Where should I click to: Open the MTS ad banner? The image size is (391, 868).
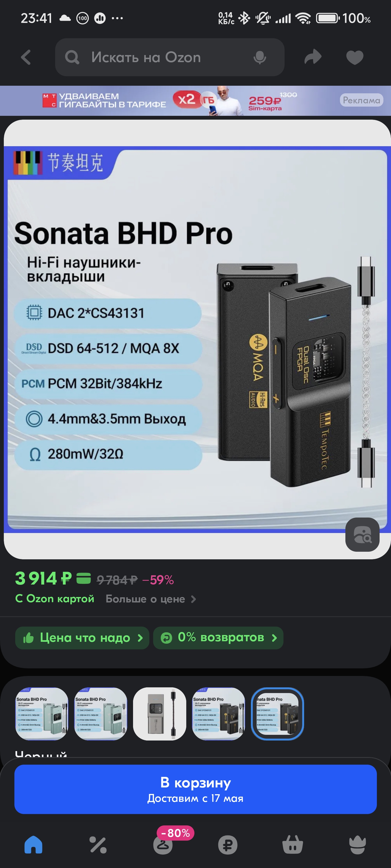(x=195, y=100)
